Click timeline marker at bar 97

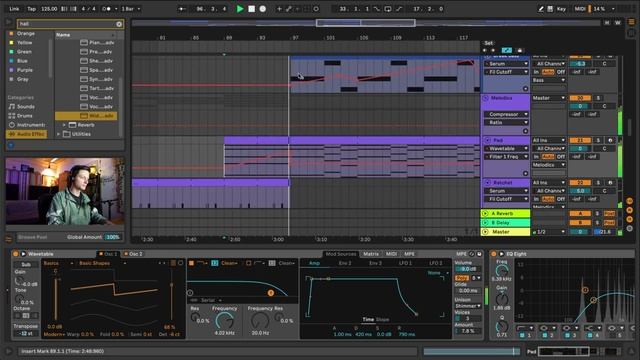coord(295,38)
